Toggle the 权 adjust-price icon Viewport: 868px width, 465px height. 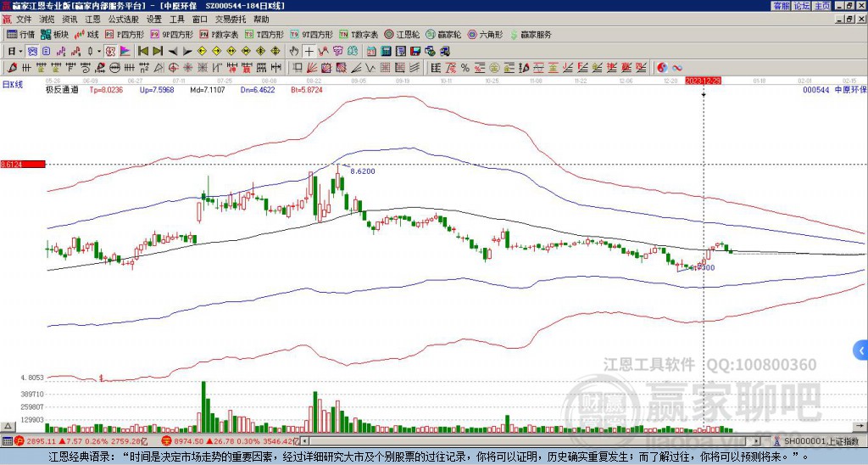110,52
